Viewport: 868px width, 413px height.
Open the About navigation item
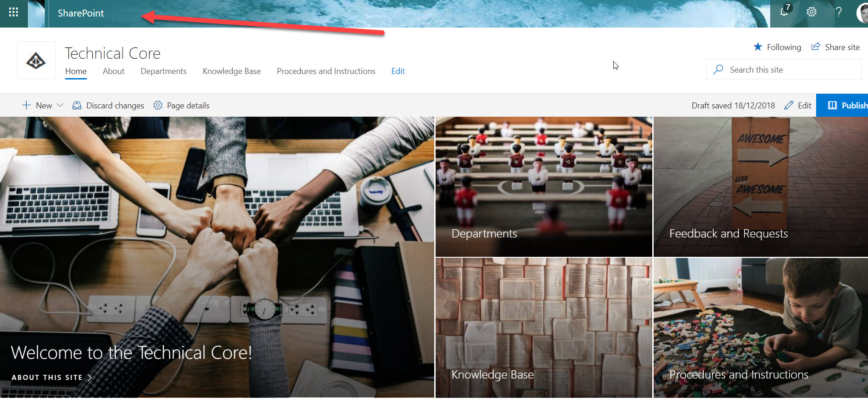113,71
